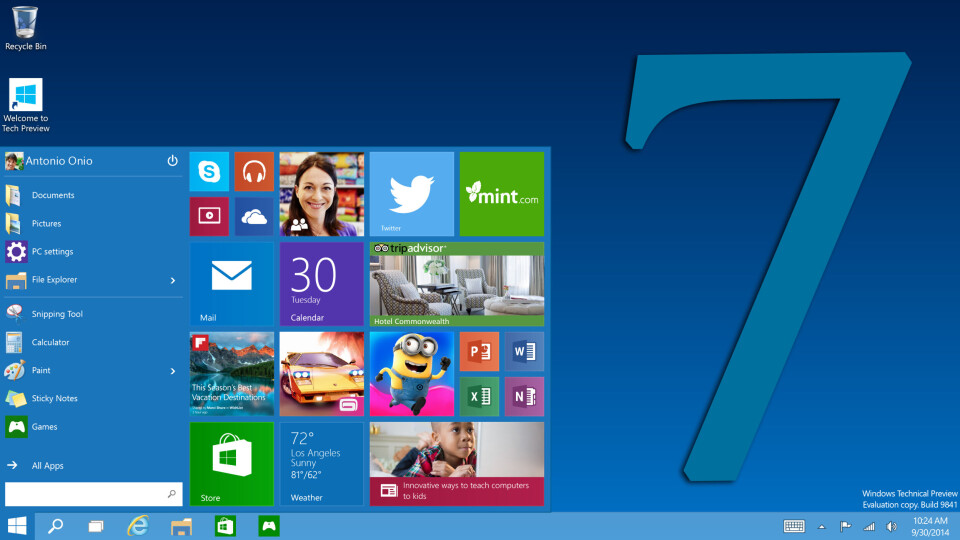
Task: Open the Video tile
Action: pyautogui.click(x=209, y=216)
